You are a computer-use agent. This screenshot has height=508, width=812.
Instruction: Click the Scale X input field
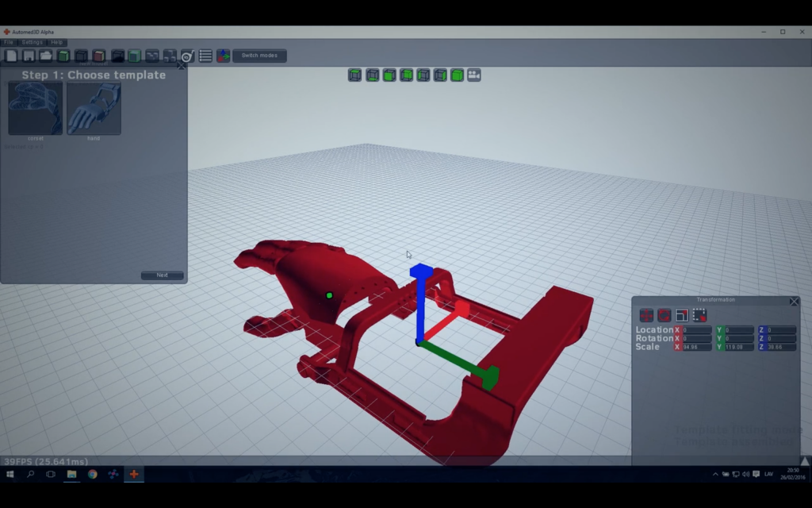[696, 348]
